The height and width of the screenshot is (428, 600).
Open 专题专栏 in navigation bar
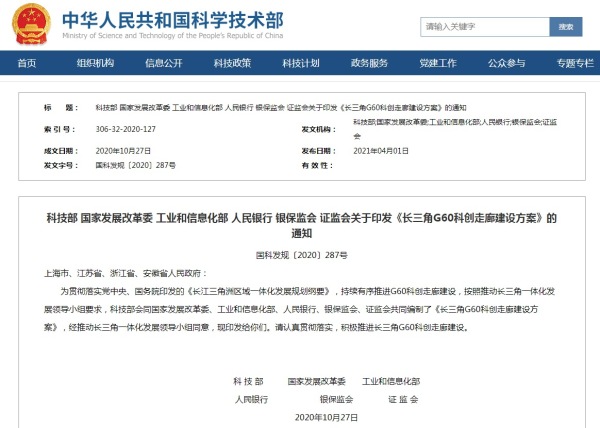tap(575, 63)
